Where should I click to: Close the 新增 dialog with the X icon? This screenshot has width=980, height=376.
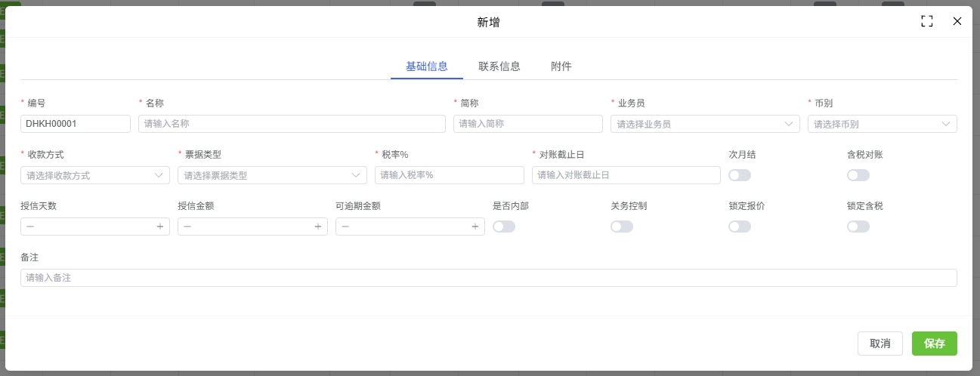click(957, 21)
